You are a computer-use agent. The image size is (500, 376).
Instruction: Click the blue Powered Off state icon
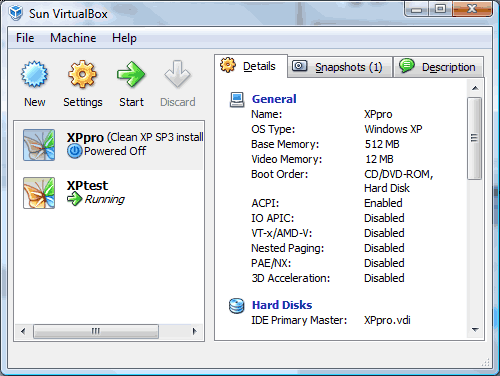pyautogui.click(x=74, y=151)
